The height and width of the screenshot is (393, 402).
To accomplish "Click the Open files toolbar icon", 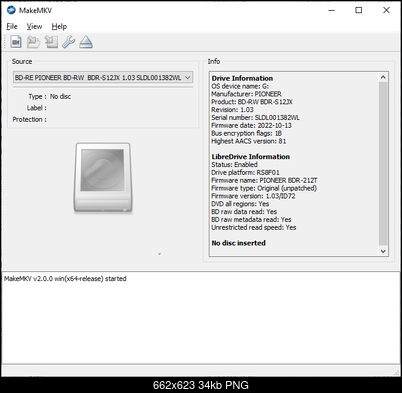I will 16,42.
